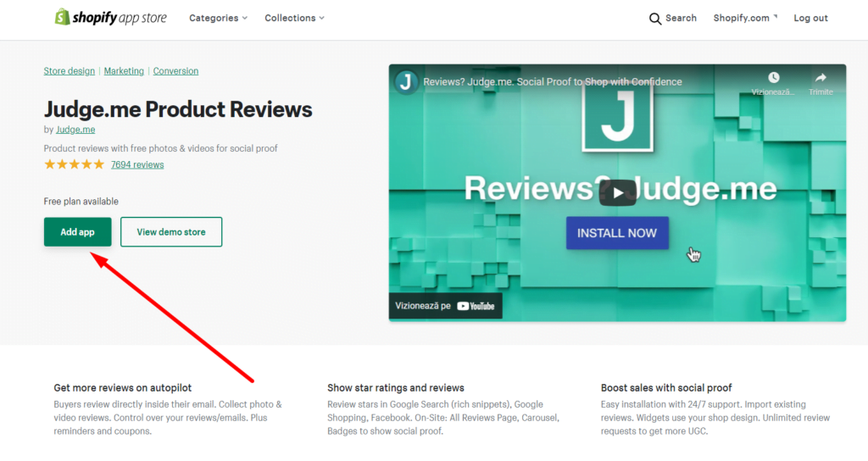The width and height of the screenshot is (868, 461).
Task: Click the Boost sales with social proof heading
Action: click(666, 388)
